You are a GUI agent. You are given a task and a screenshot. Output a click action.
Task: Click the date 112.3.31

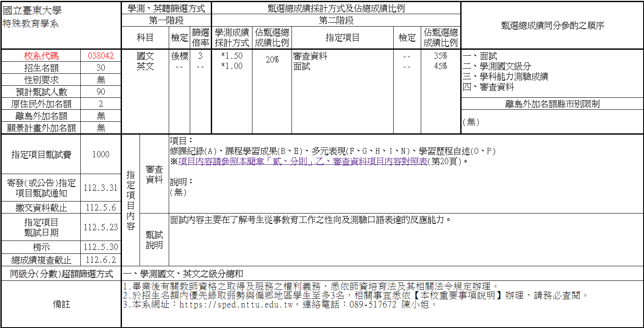(x=101, y=188)
